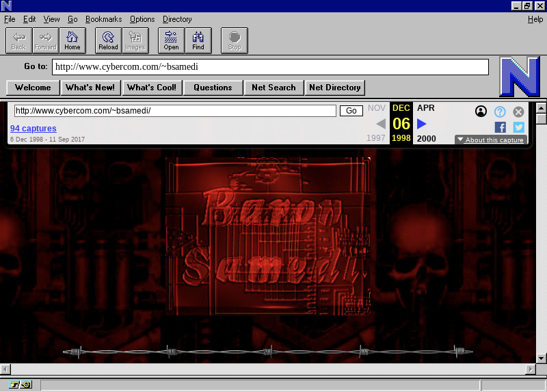Click the Net Search button
The image size is (547, 392).
click(x=273, y=88)
